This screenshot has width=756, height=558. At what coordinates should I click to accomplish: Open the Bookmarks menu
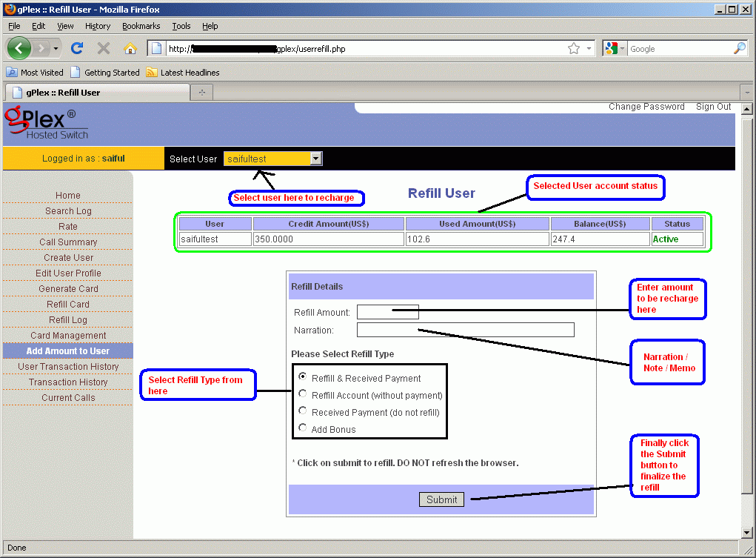[141, 25]
